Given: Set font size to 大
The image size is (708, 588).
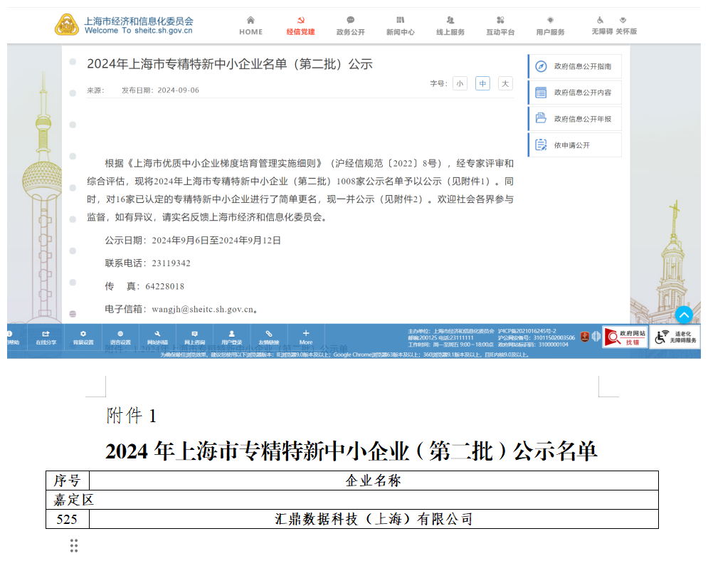Looking at the screenshot, I should pyautogui.click(x=505, y=83).
